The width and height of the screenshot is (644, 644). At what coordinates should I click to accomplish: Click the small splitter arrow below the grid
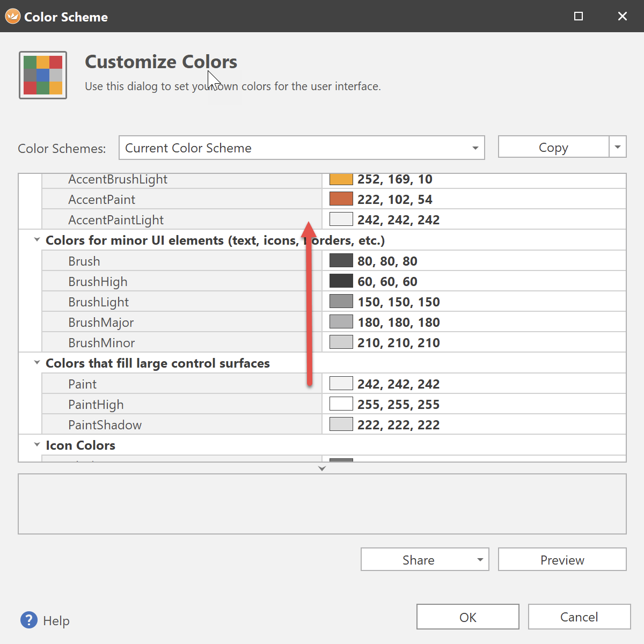(x=322, y=469)
